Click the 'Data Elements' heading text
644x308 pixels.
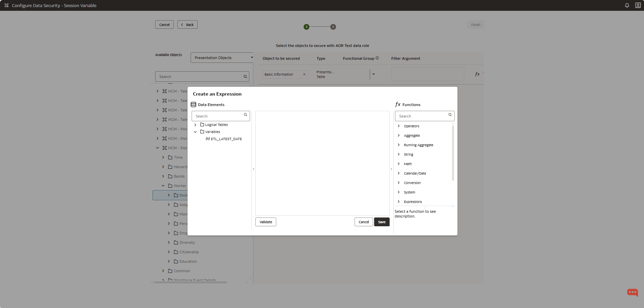(x=211, y=105)
